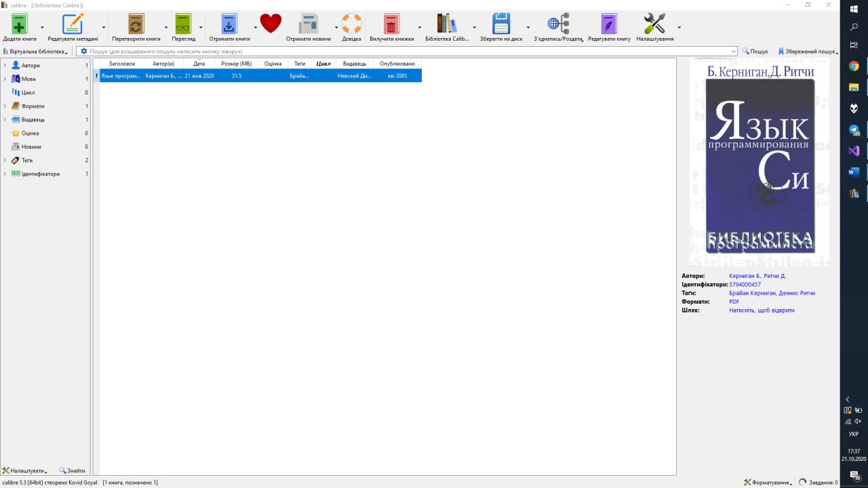Open Help (Довідка) lifebuoy icon
Image resolution: width=868 pixels, height=488 pixels.
(351, 24)
